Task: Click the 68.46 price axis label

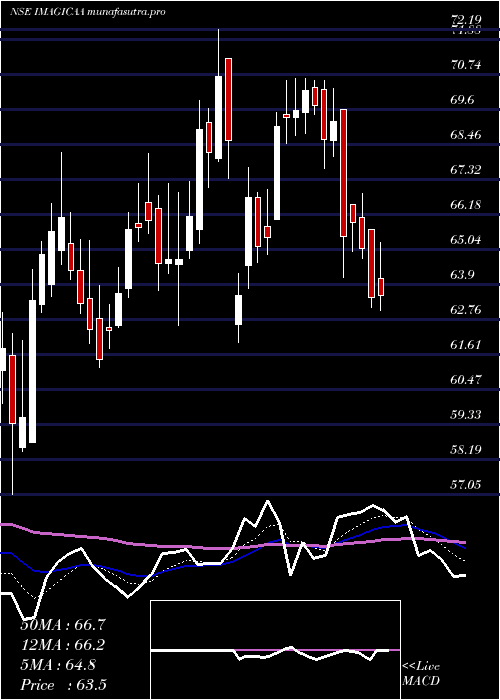Action: (x=466, y=135)
